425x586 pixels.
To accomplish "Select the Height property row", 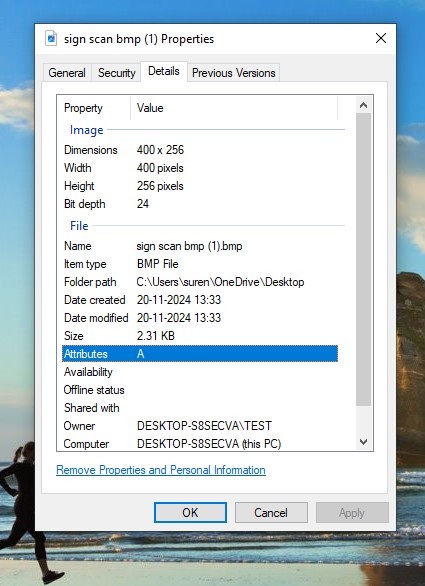I will pos(200,186).
